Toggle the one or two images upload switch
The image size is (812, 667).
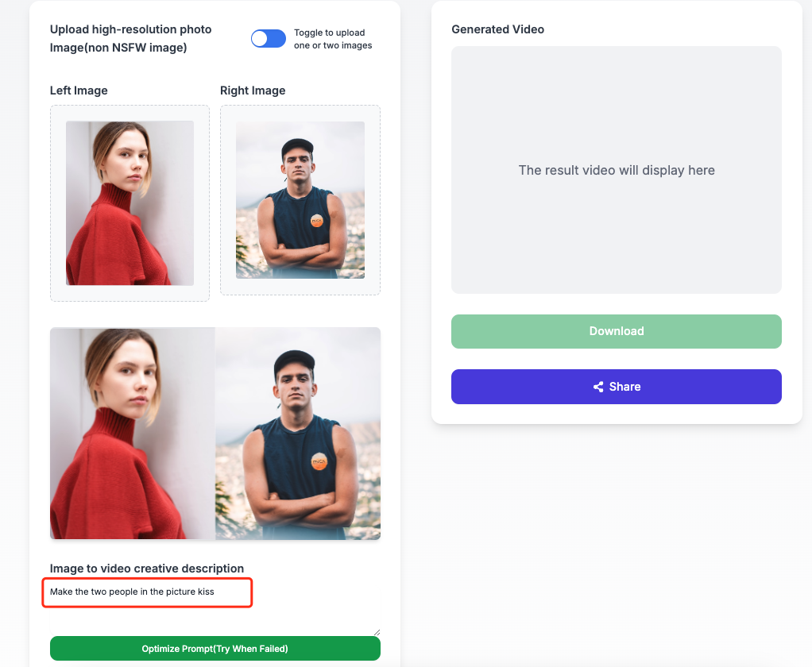click(x=268, y=39)
